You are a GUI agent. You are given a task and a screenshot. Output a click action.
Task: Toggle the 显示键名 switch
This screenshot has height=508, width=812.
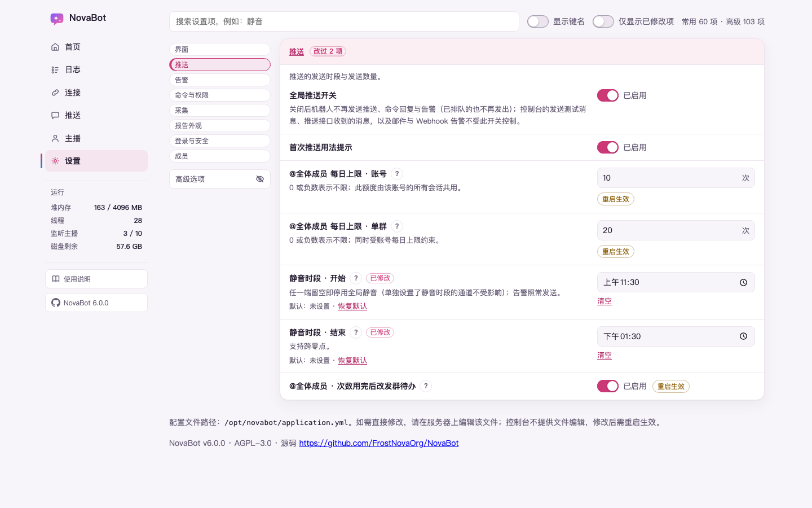click(x=538, y=21)
